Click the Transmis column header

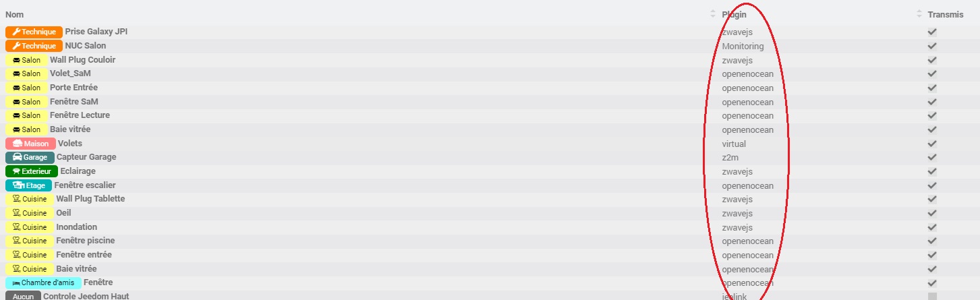[946, 14]
